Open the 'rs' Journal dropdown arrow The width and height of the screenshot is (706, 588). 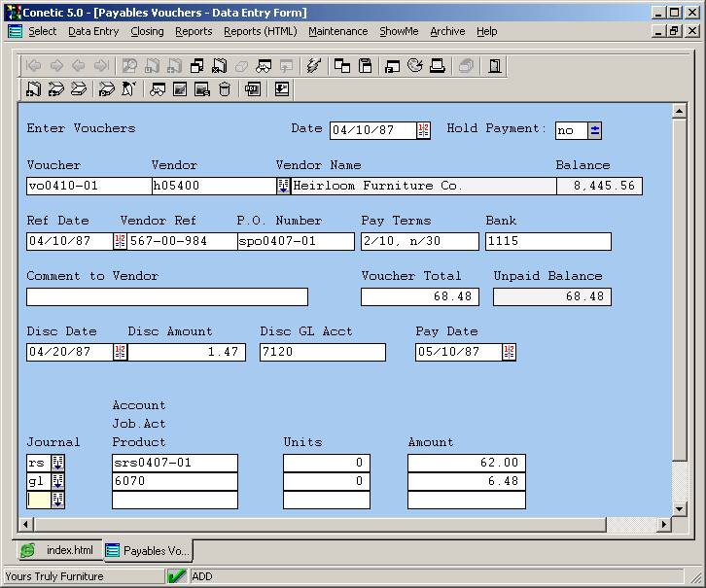point(57,463)
